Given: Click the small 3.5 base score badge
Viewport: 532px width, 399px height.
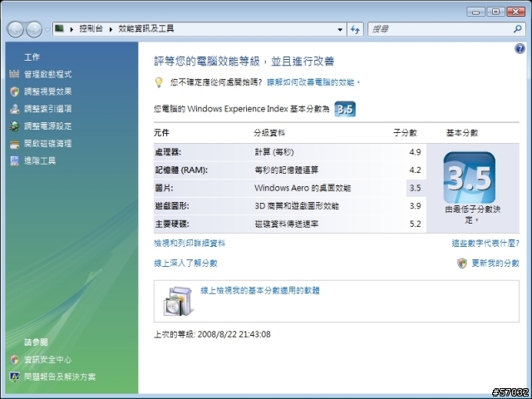Looking at the screenshot, I should coord(345,109).
